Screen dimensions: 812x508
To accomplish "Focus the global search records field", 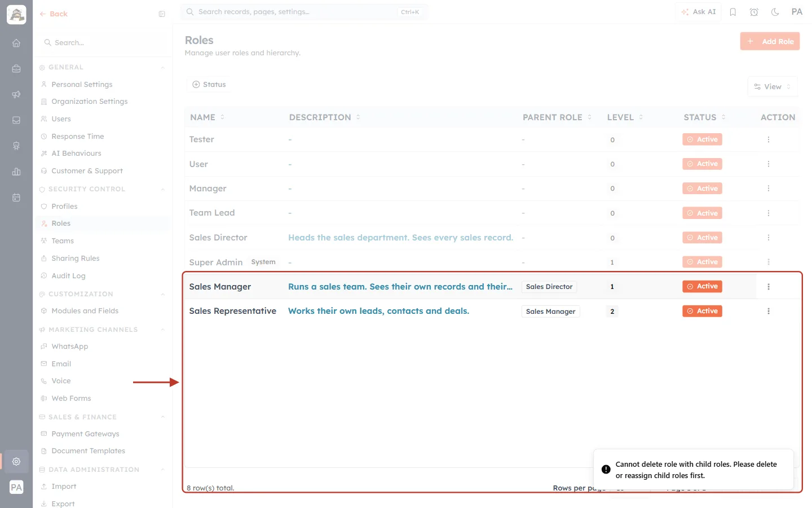I will [304, 12].
